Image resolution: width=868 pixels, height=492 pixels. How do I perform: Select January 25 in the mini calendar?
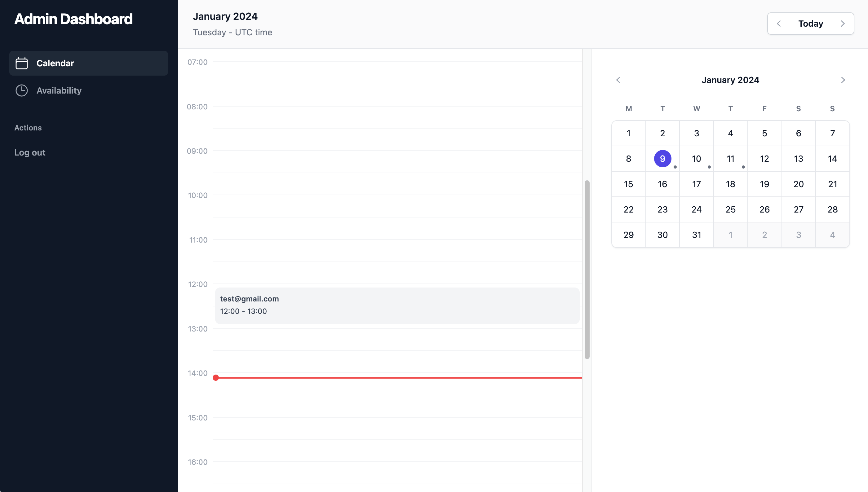pyautogui.click(x=730, y=209)
